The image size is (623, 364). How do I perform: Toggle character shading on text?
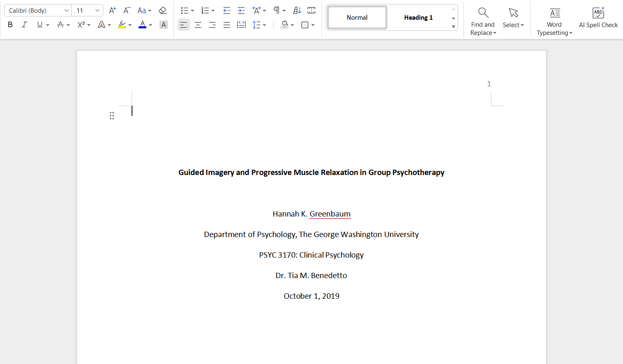coord(164,25)
